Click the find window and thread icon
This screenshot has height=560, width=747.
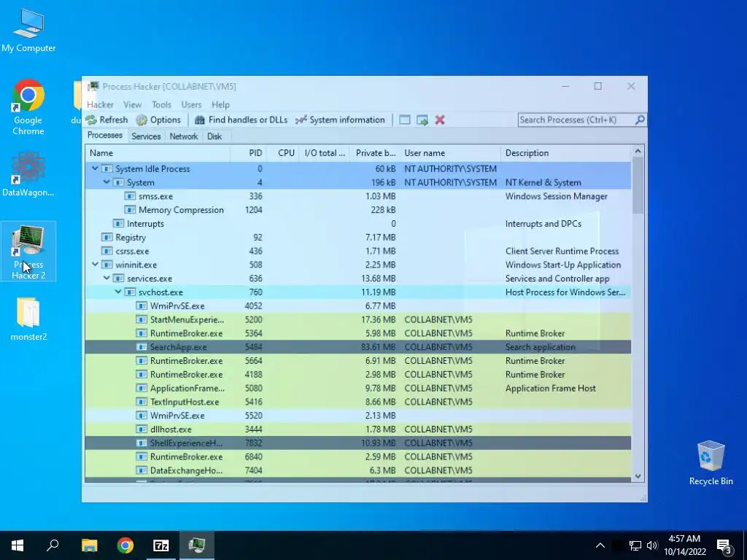pos(422,120)
